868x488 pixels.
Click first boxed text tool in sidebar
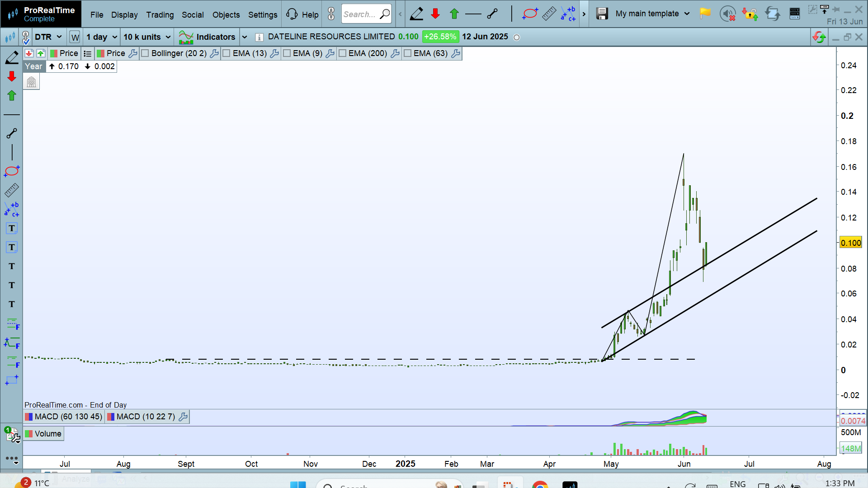pyautogui.click(x=12, y=228)
